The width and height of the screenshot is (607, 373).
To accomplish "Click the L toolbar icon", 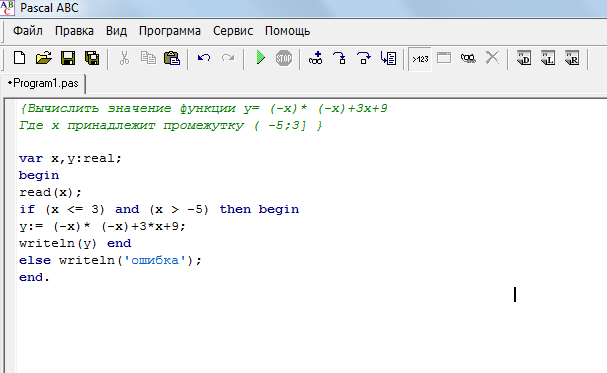I will (548, 58).
